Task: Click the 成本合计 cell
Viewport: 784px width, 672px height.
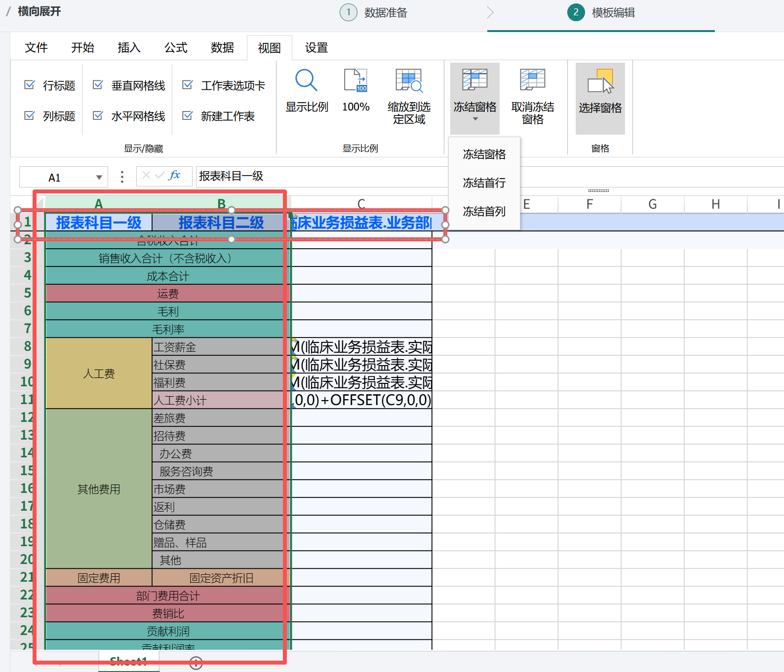Action: [167, 276]
